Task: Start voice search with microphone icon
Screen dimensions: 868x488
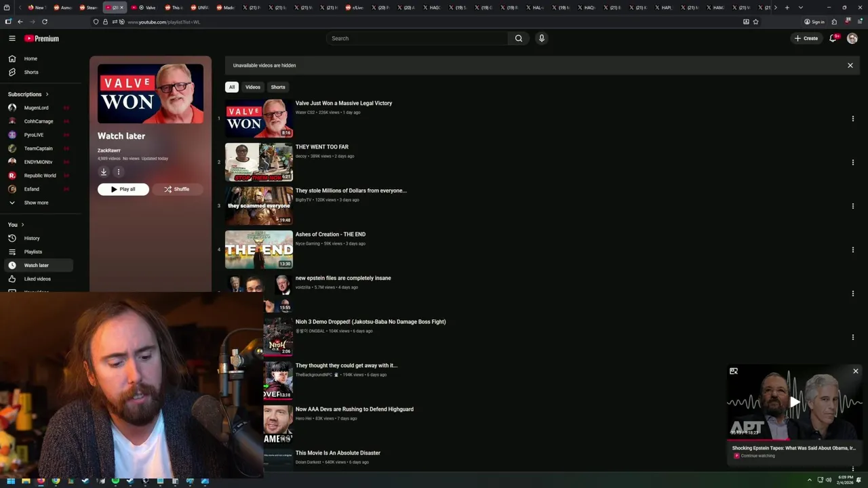Action: [x=541, y=39]
